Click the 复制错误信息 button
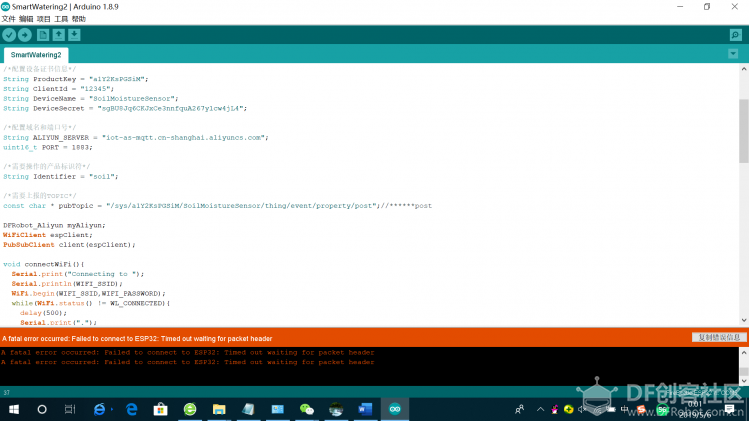The height and width of the screenshot is (421, 749). pos(719,337)
